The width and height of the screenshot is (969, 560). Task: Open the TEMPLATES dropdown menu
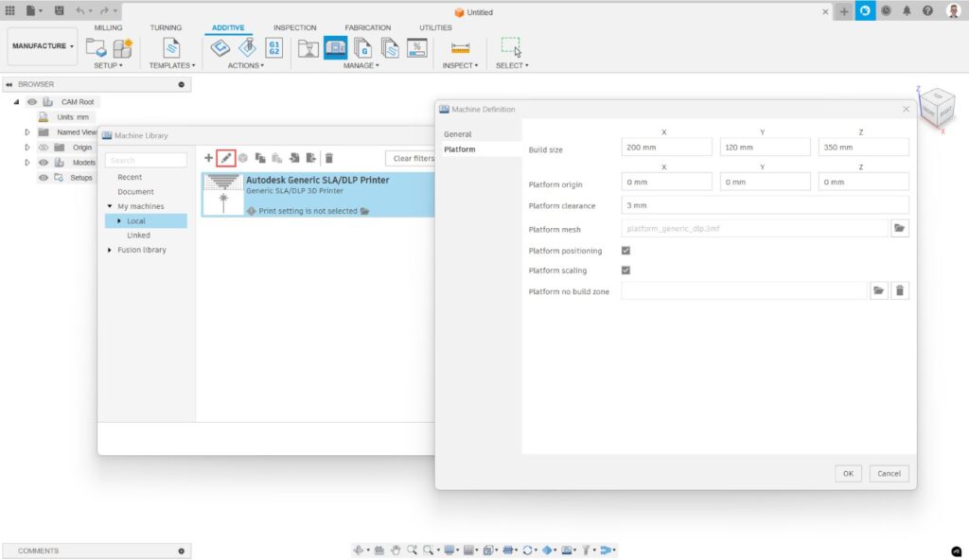tap(172, 65)
